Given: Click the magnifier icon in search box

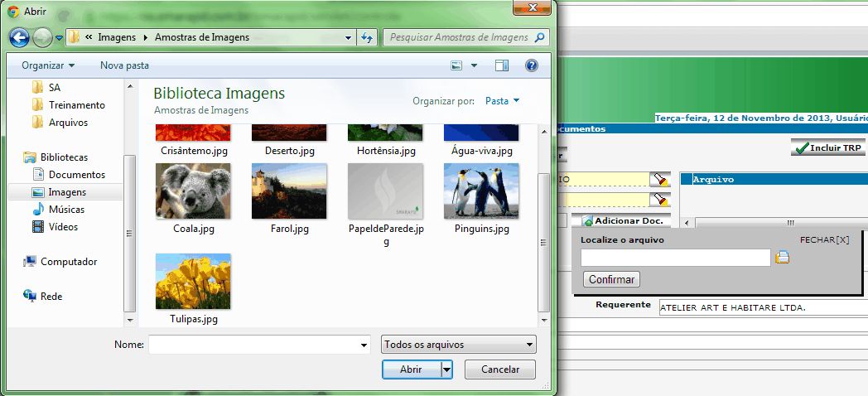Looking at the screenshot, I should coord(539,37).
